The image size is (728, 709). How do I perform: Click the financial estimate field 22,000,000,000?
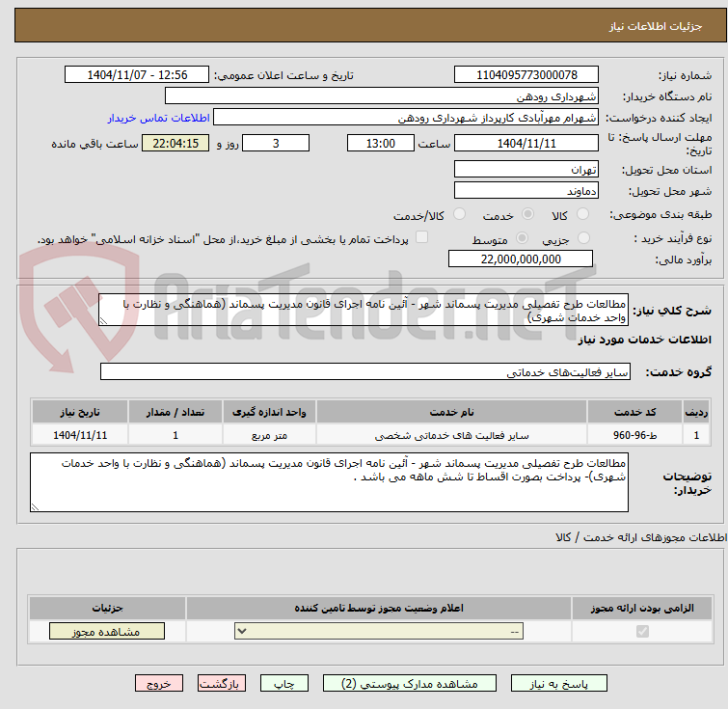point(521,259)
